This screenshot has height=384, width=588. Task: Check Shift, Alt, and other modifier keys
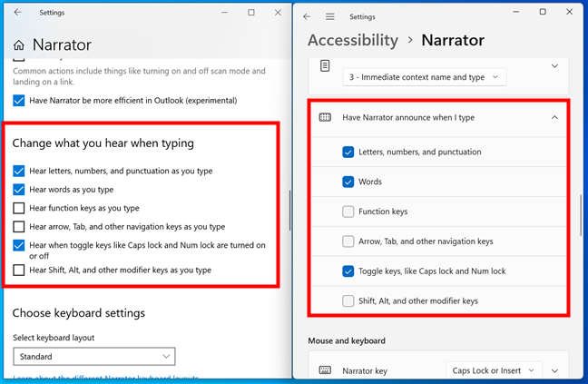pyautogui.click(x=348, y=300)
